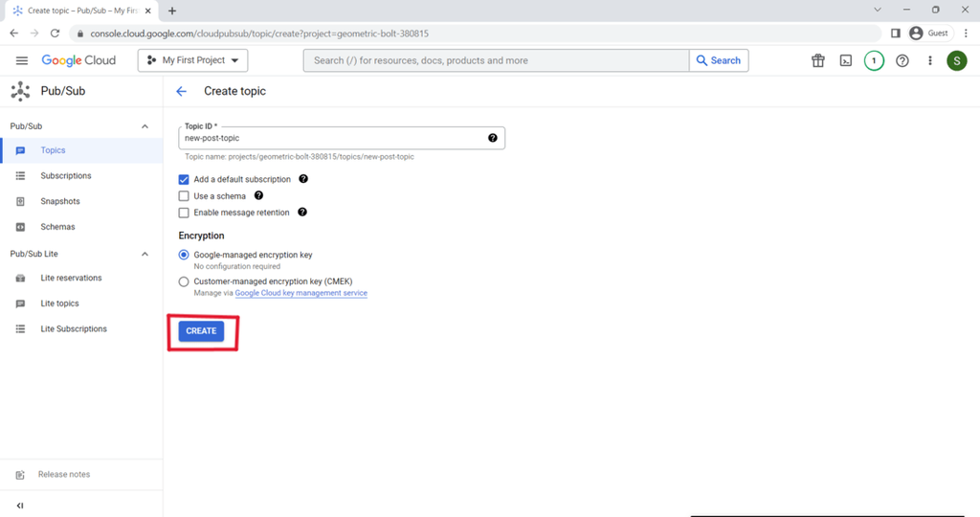The width and height of the screenshot is (980, 517).
Task: Open the hamburger navigation menu
Action: click(22, 60)
